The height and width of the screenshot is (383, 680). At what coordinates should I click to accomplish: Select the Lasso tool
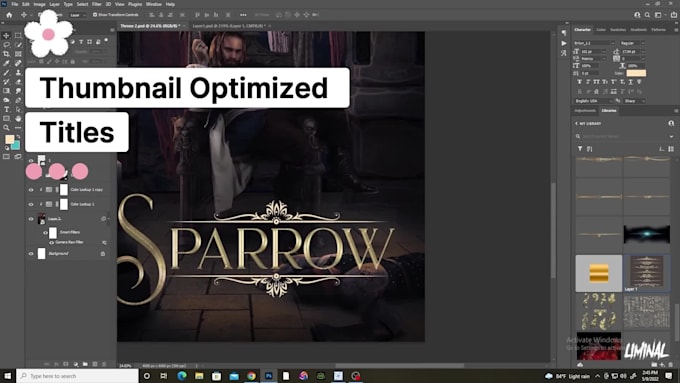coord(6,45)
